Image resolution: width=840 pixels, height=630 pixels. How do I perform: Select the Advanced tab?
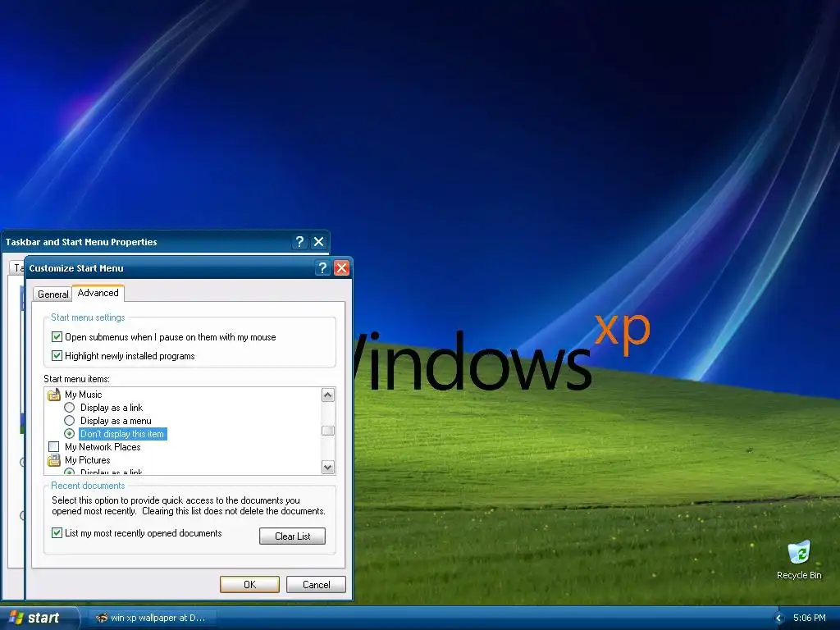[x=98, y=293]
